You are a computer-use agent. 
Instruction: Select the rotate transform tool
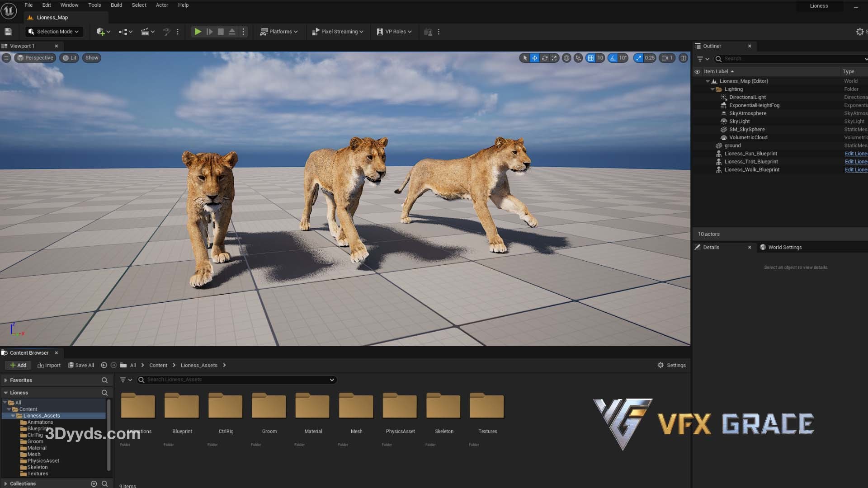point(544,58)
